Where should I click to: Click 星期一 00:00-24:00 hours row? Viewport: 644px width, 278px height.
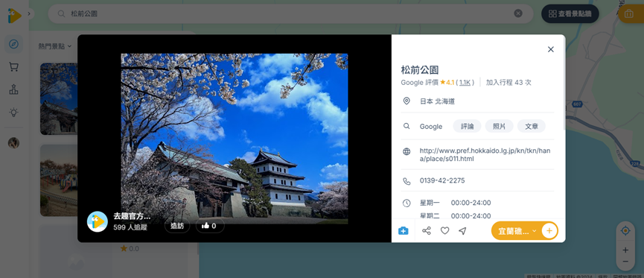455,203
